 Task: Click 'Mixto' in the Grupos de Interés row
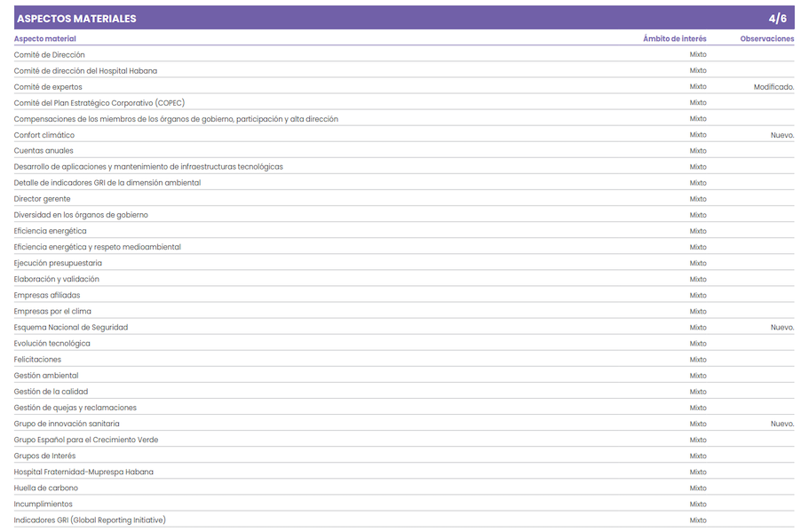(698, 456)
